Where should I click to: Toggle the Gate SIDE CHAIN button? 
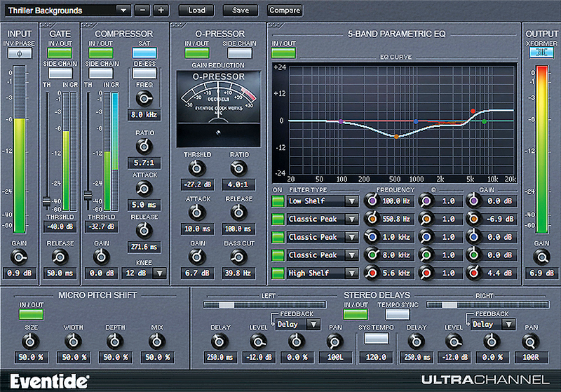coord(60,73)
